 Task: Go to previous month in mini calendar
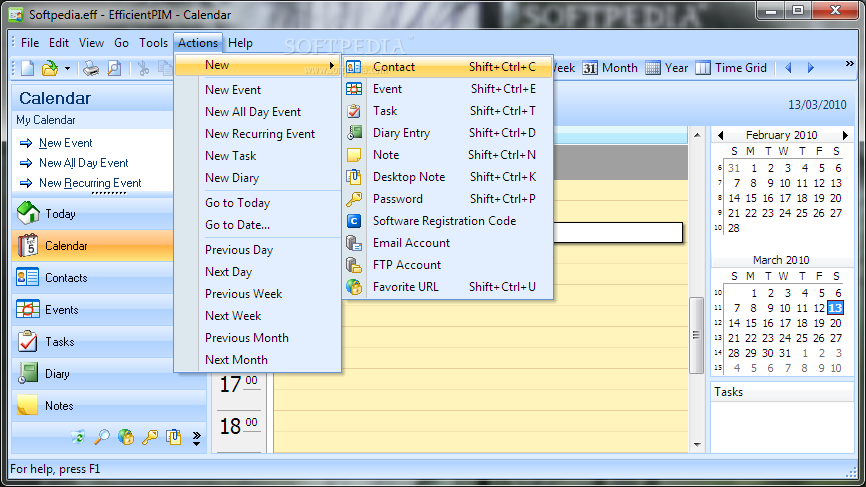pos(720,135)
